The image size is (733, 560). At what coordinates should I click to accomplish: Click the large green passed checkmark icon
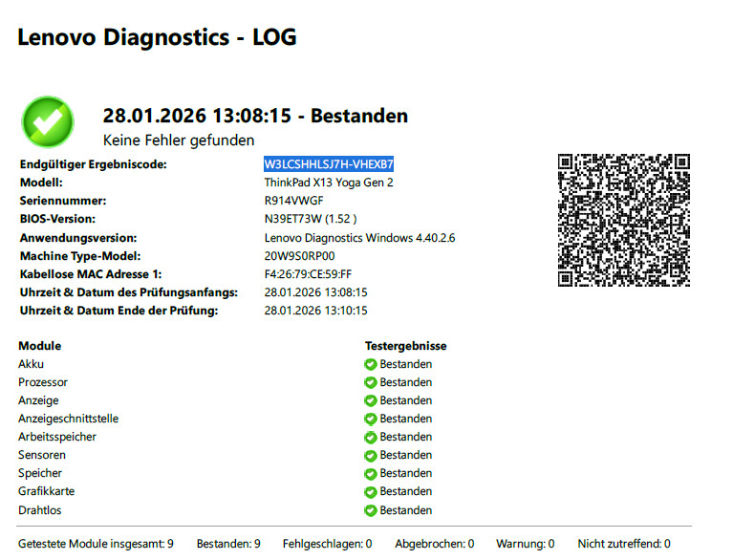(x=48, y=121)
